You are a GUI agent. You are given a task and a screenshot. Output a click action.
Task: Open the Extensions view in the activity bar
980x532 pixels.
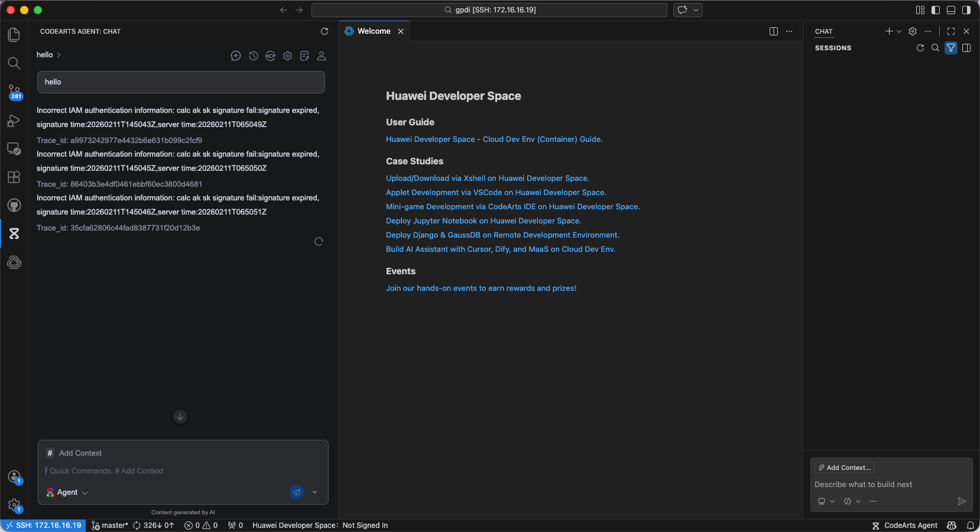click(x=14, y=177)
